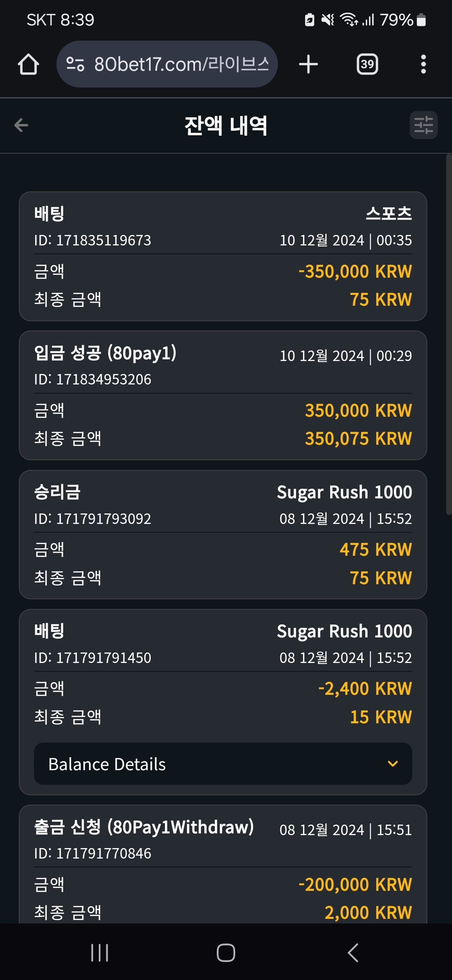Screen dimensions: 452x980
Task: Click the page scrollbar on the right
Action: (449, 334)
